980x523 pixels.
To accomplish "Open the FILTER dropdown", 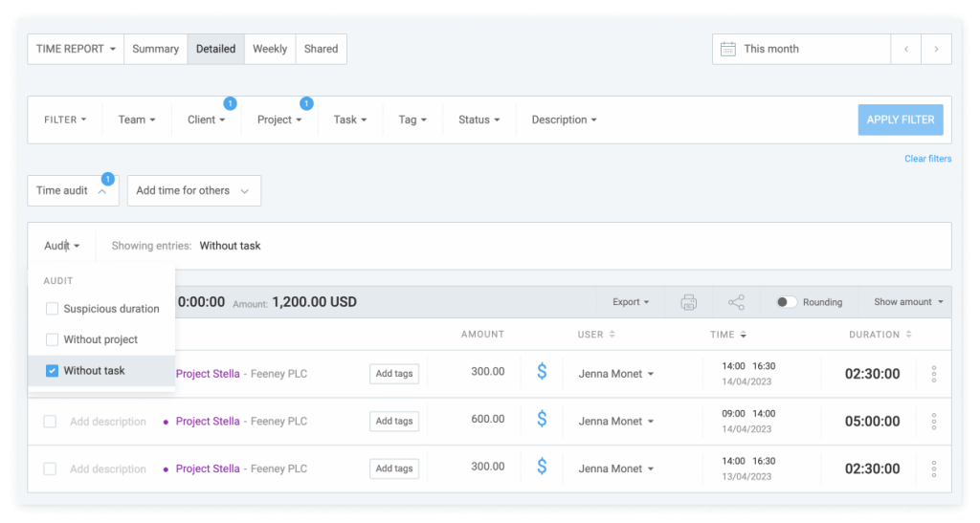I will 65,120.
